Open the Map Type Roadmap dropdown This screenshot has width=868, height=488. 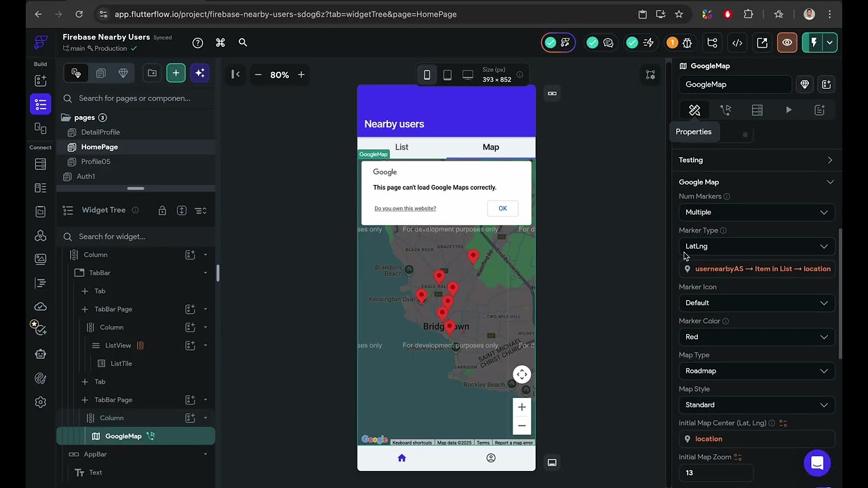tap(757, 371)
